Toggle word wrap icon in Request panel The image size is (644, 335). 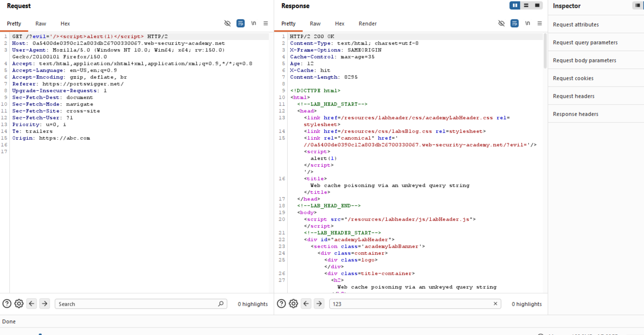coord(240,23)
